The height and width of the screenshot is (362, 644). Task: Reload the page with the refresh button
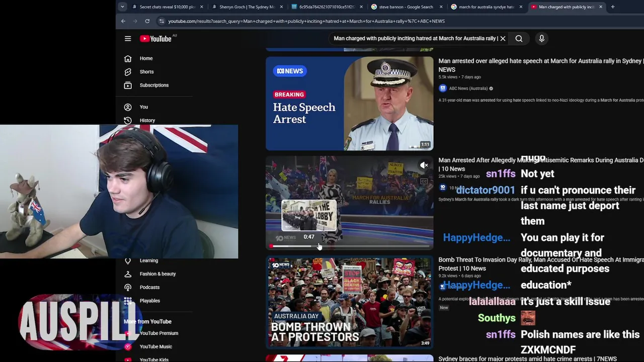[147, 21]
